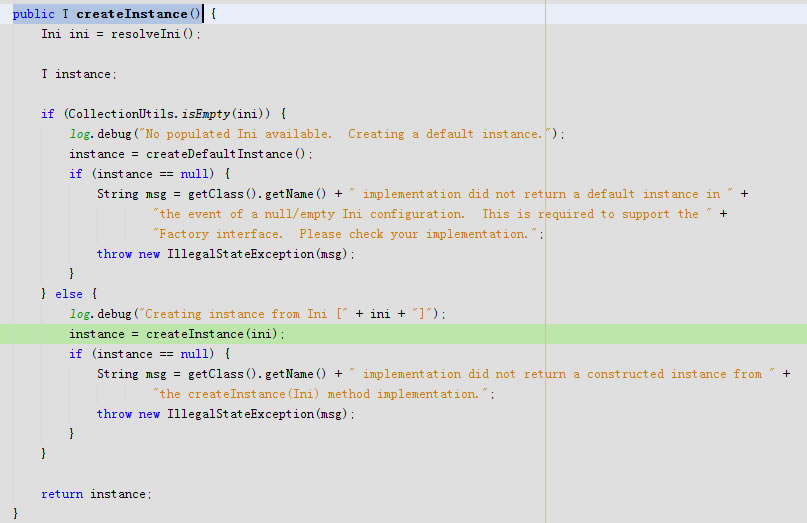Viewport: 807px width, 523px height.
Task: Click the 'else' keyword
Action: (69, 294)
